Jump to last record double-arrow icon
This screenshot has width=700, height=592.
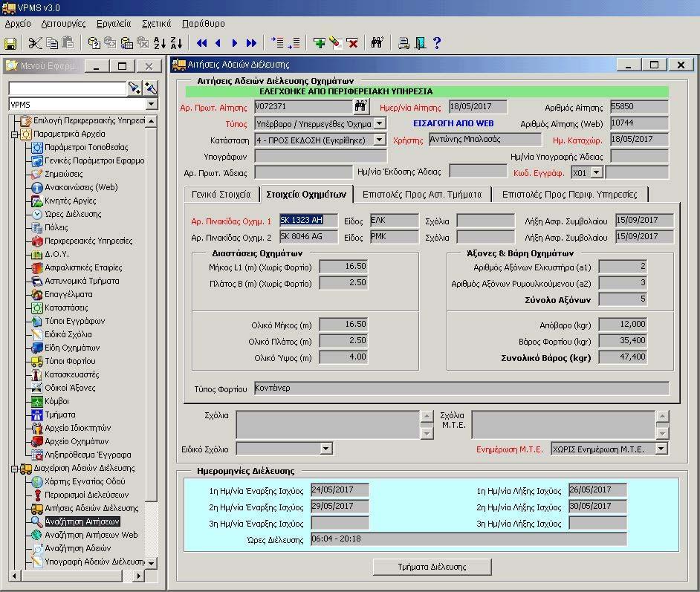click(251, 43)
